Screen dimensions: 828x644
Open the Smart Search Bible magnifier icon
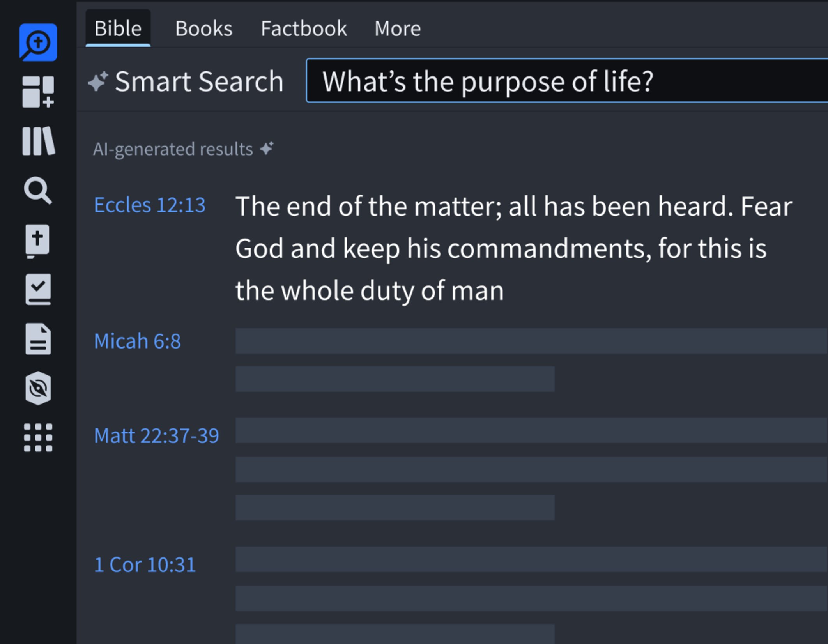[x=38, y=42]
